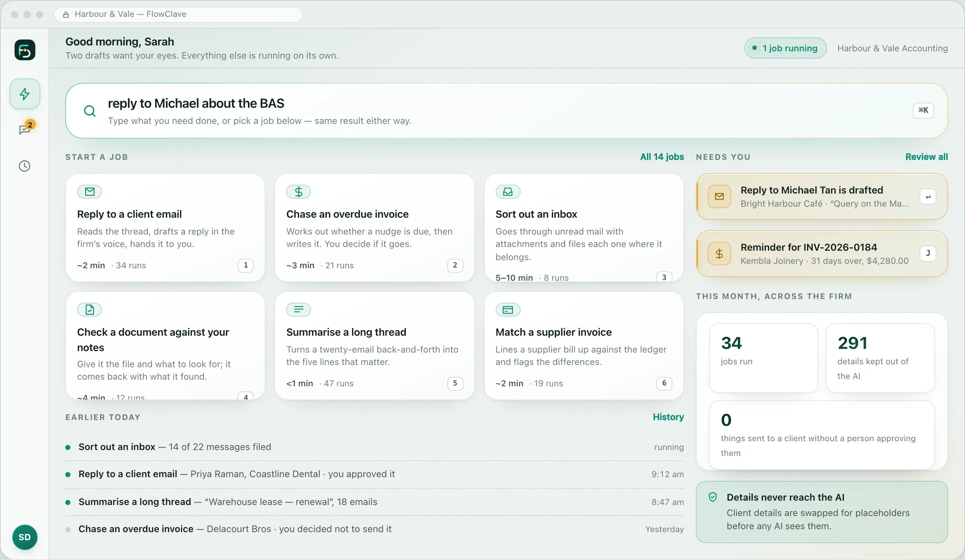
Task: Click shortcut badge 5 on Summarise a long thread
Action: [x=455, y=383]
